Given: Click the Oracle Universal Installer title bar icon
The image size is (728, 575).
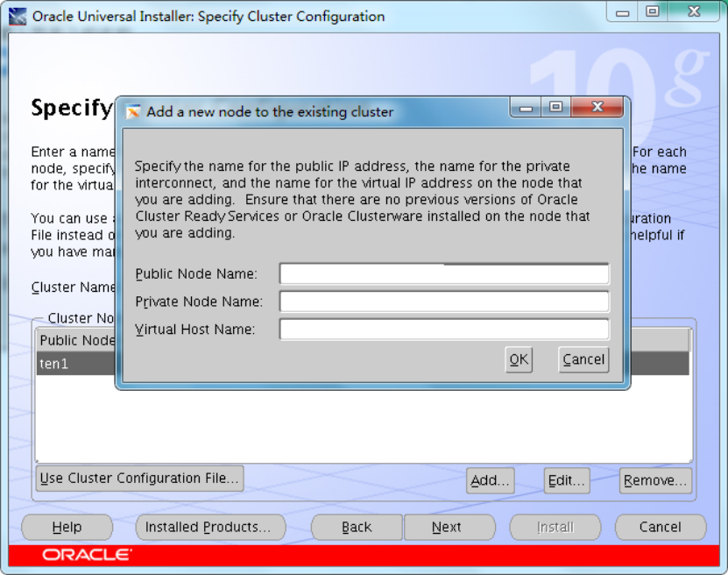Looking at the screenshot, I should (x=17, y=16).
